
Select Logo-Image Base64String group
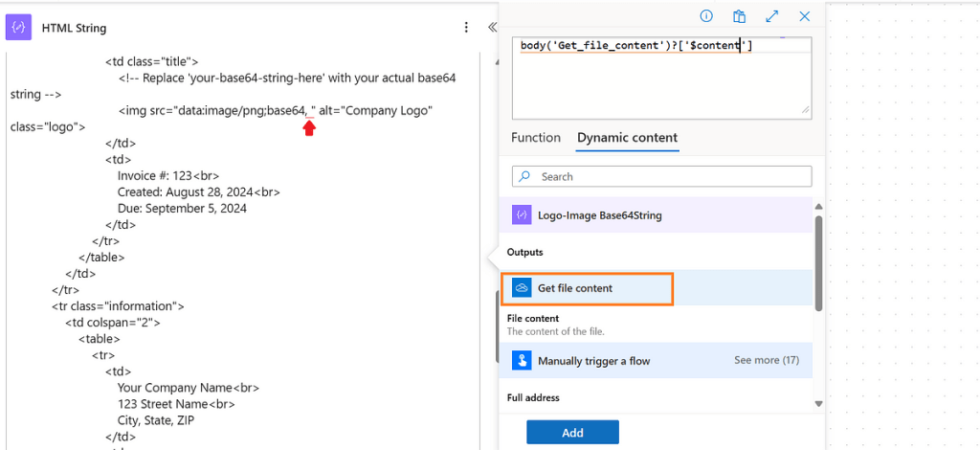(x=657, y=215)
